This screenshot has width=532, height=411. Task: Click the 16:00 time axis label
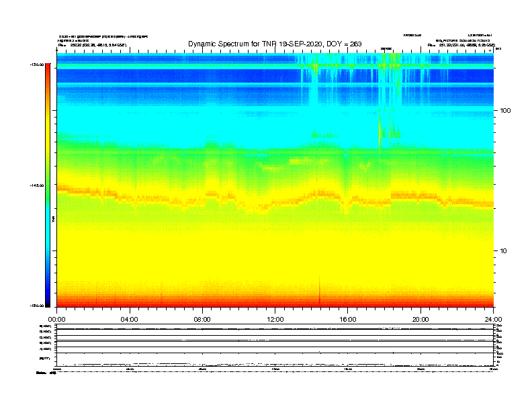pos(348,320)
